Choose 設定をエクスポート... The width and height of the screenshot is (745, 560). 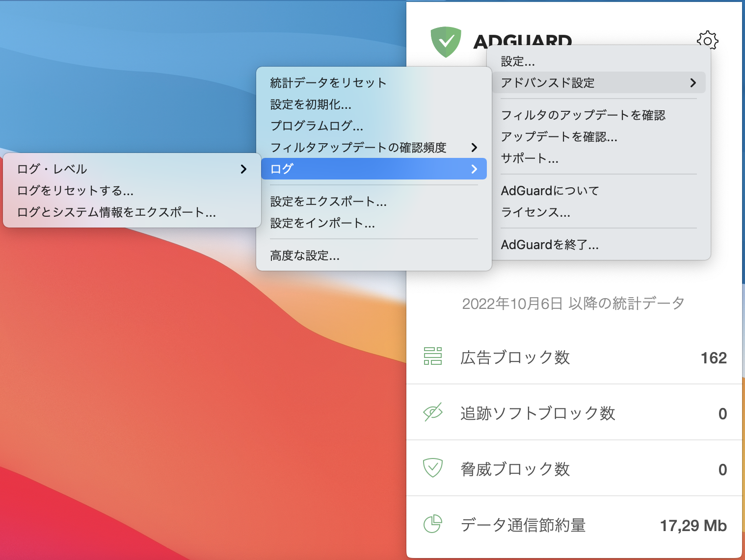point(374,201)
